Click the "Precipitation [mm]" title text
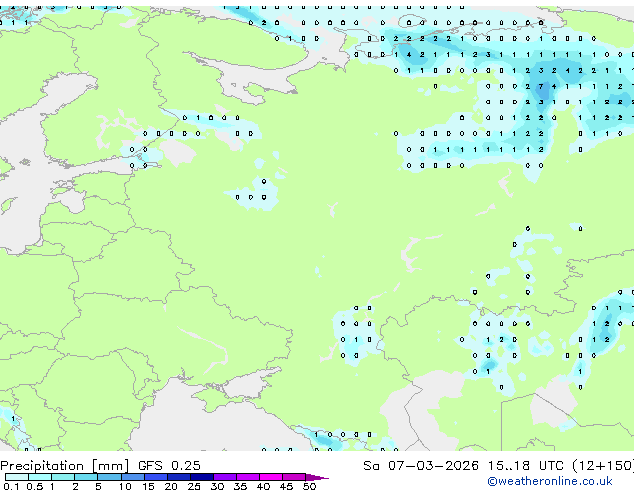Viewport: 634px width, 490px height. point(65,466)
